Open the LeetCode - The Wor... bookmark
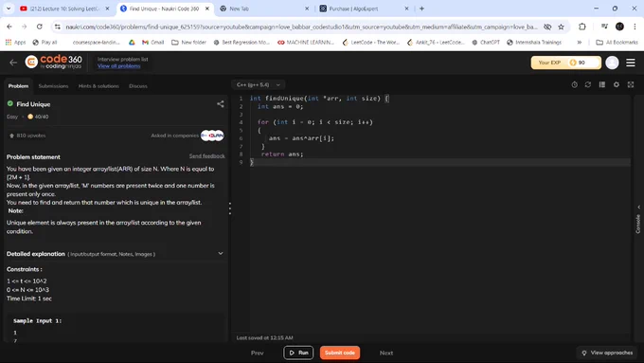This screenshot has width=644, height=363. [x=371, y=43]
